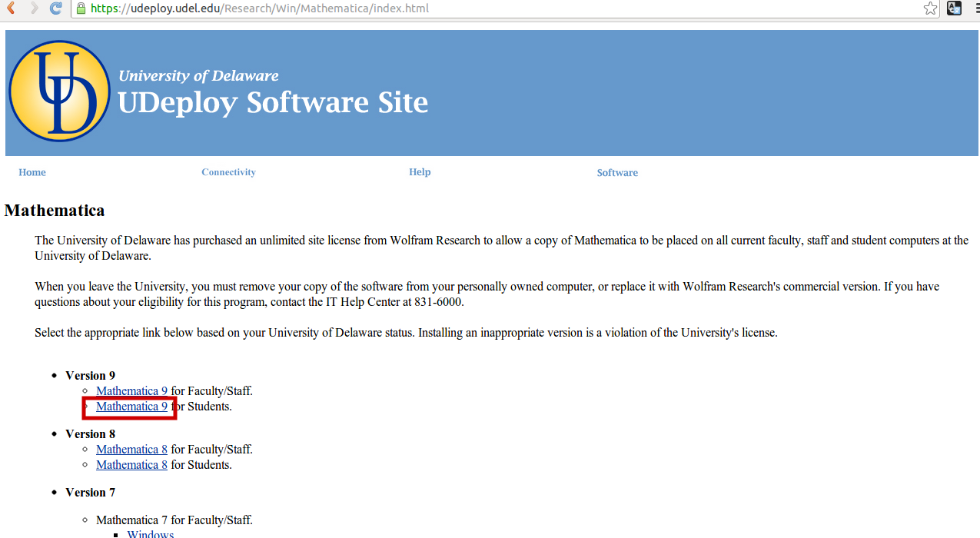The width and height of the screenshot is (980, 538).
Task: Click the Windows link under Mathematica 7
Action: (x=151, y=534)
